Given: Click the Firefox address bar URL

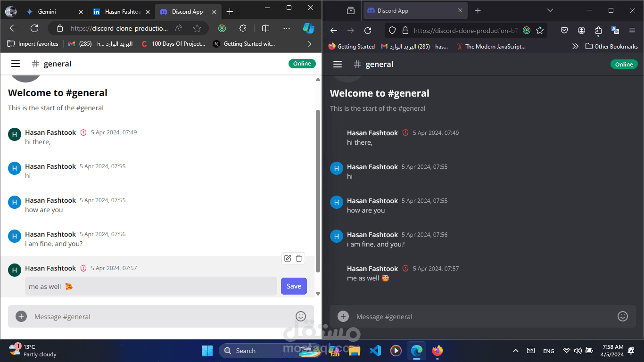Looking at the screenshot, I should click(x=466, y=30).
